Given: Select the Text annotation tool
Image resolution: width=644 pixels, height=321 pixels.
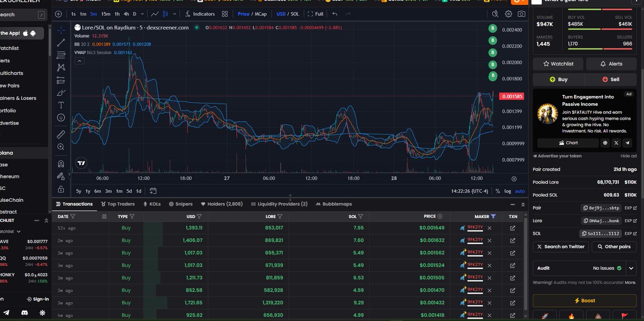Looking at the screenshot, I should tap(61, 105).
